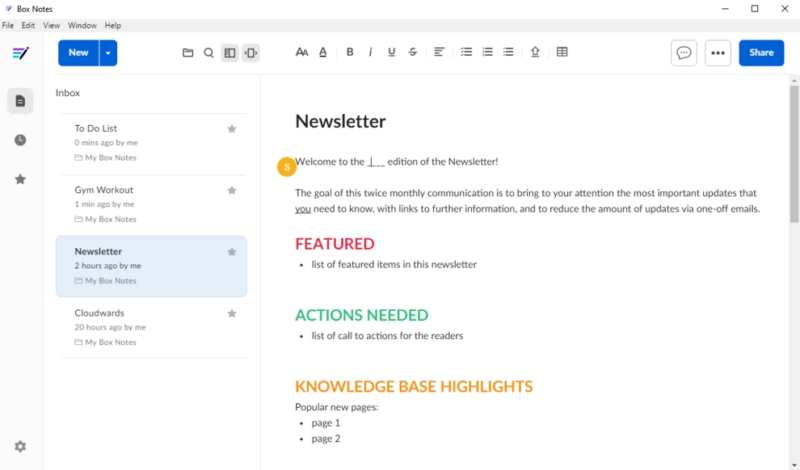
Task: Insert a table
Action: point(562,53)
